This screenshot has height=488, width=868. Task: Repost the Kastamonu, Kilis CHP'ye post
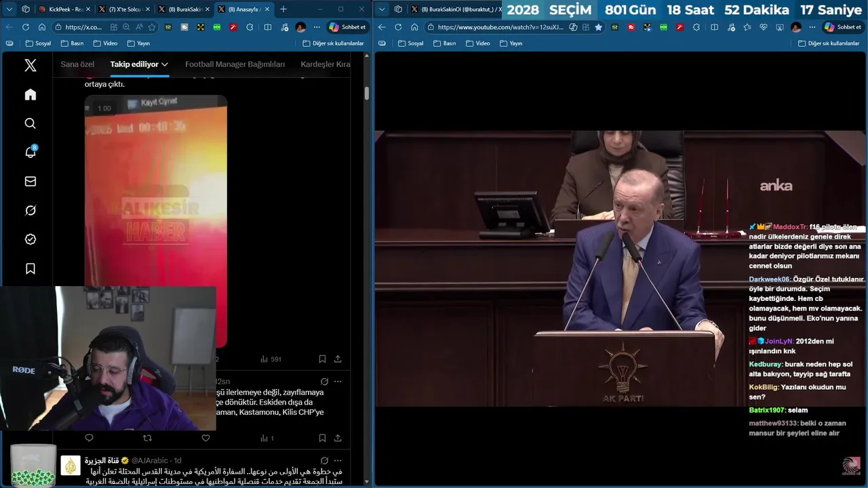[x=147, y=439]
